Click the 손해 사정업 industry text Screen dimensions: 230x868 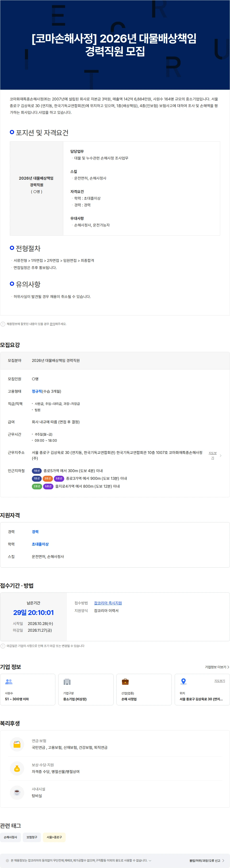click(x=129, y=699)
